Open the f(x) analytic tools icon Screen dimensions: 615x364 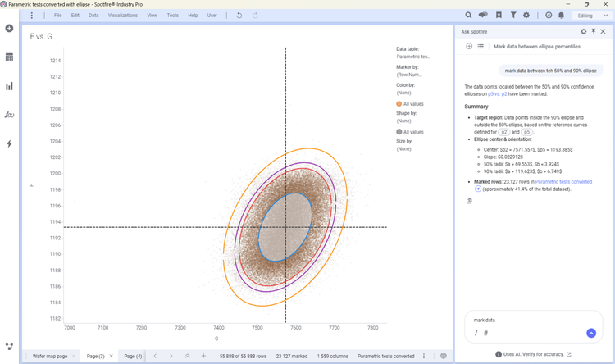[9, 115]
